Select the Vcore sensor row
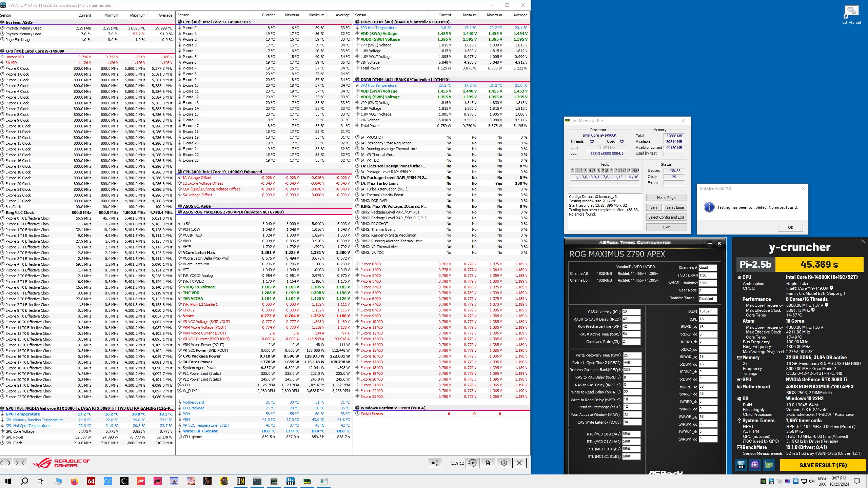Screen dimensions: 868x488 coord(264,316)
